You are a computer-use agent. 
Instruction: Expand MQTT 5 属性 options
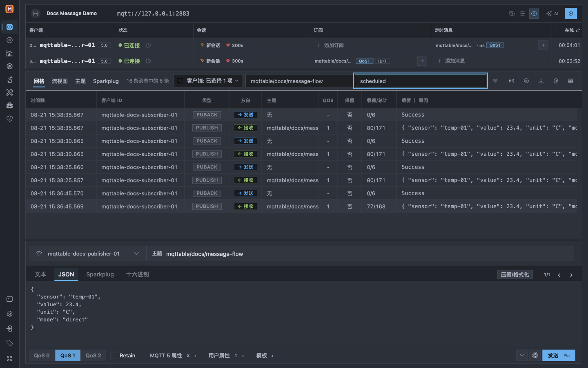tap(173, 355)
